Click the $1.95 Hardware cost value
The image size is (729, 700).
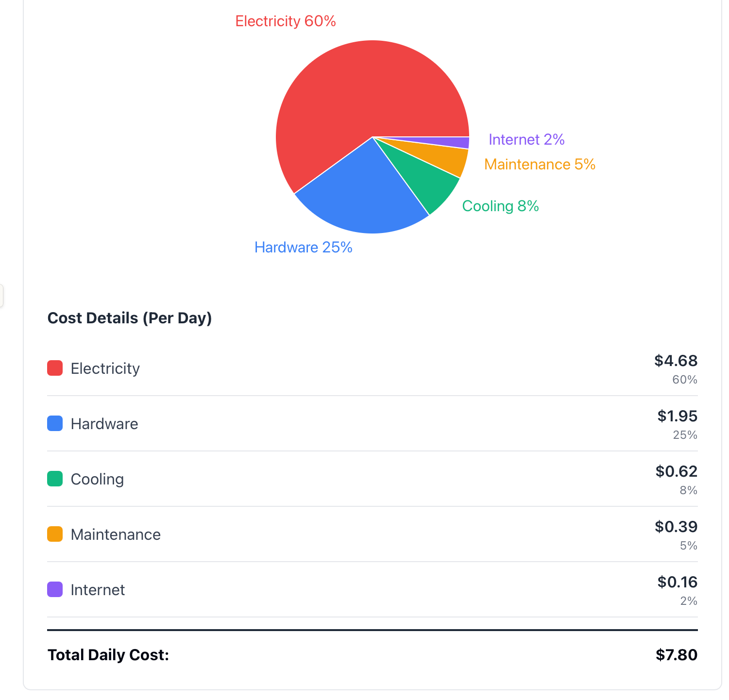[677, 416]
